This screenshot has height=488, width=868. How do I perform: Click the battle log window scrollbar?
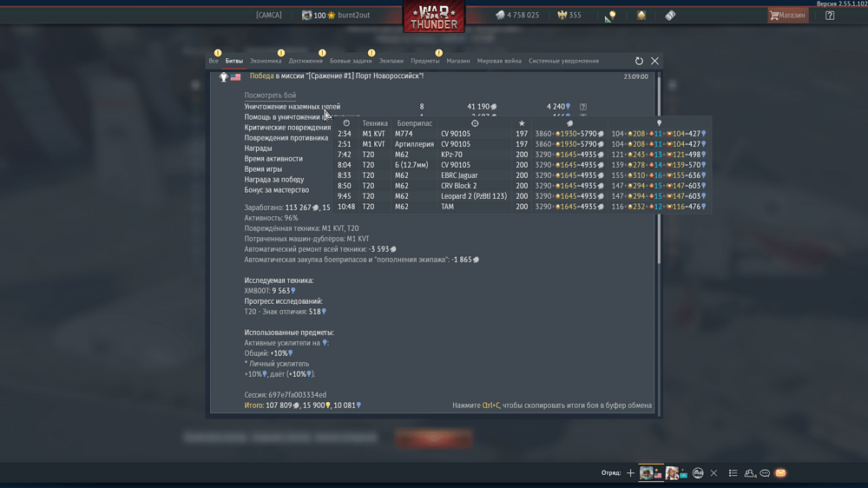point(659,170)
